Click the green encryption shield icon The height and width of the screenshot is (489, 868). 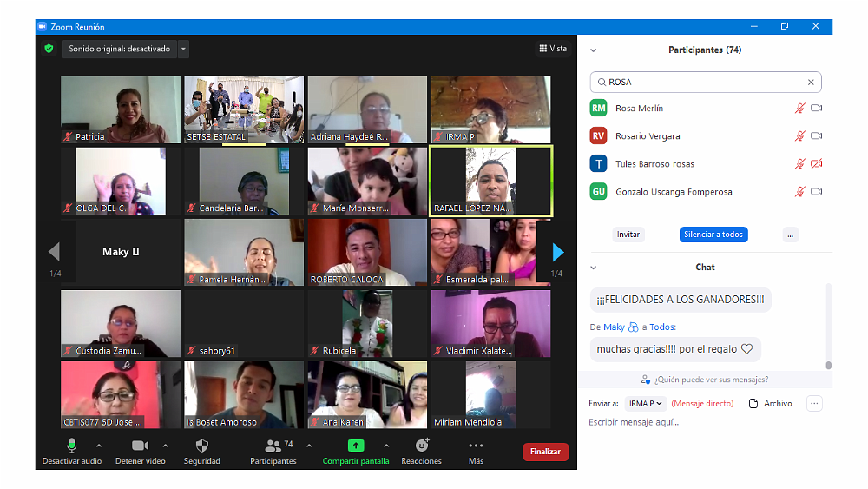click(x=49, y=49)
